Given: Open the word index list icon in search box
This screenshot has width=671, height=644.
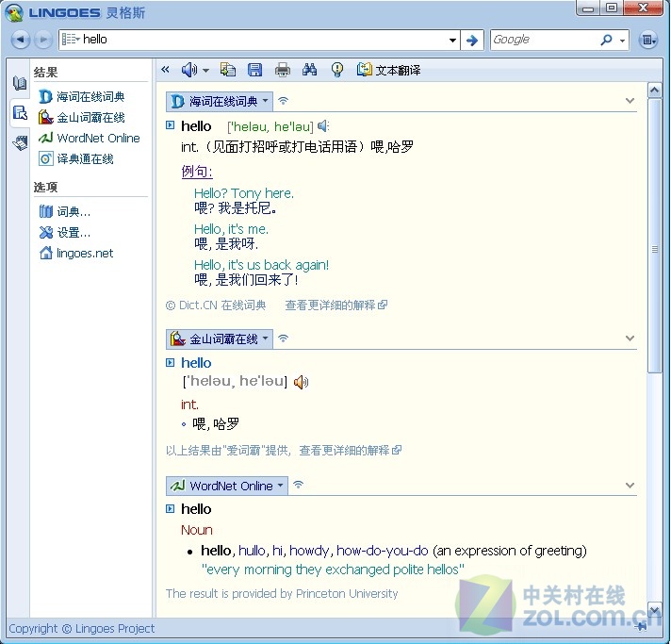Looking at the screenshot, I should 70,40.
